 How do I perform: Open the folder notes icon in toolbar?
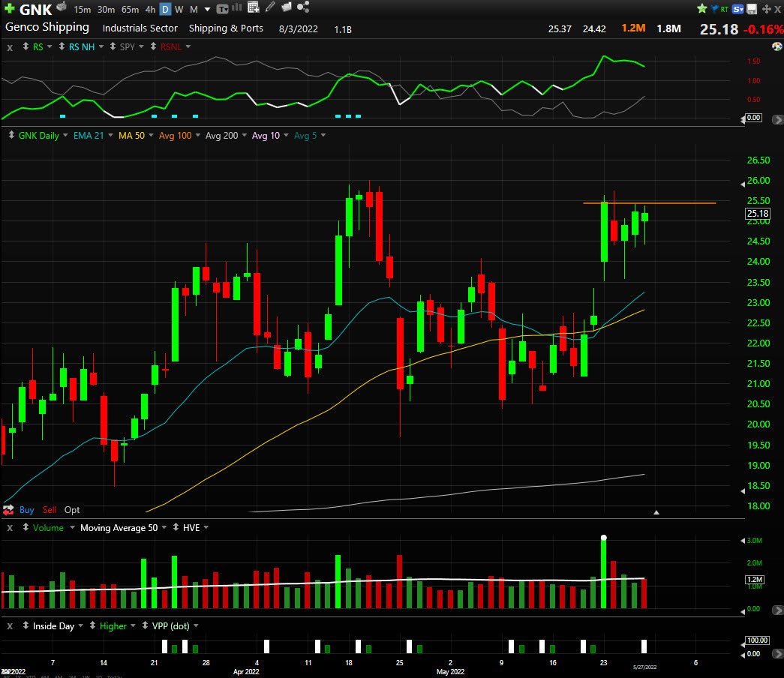(x=287, y=7)
